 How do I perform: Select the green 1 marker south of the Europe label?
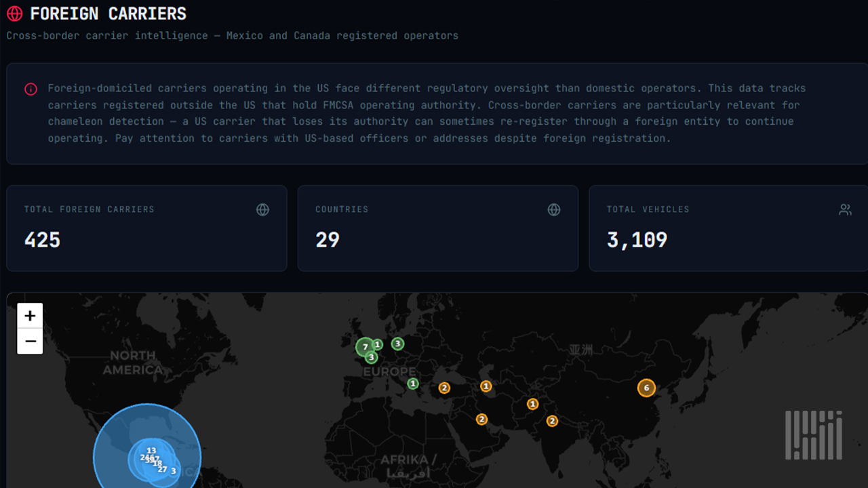413,384
